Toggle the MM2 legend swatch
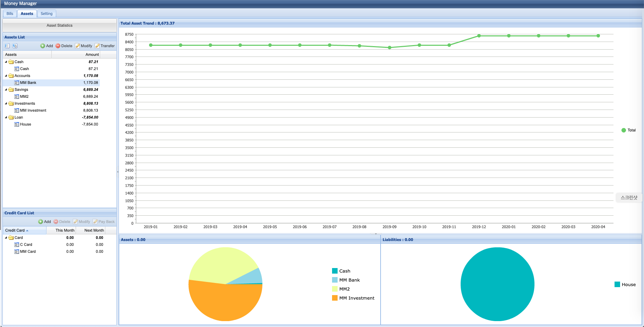644x327 pixels. tap(335, 289)
